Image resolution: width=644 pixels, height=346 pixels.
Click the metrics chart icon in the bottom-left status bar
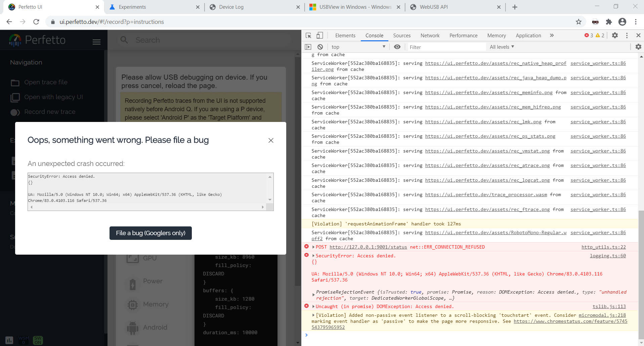pos(9,340)
